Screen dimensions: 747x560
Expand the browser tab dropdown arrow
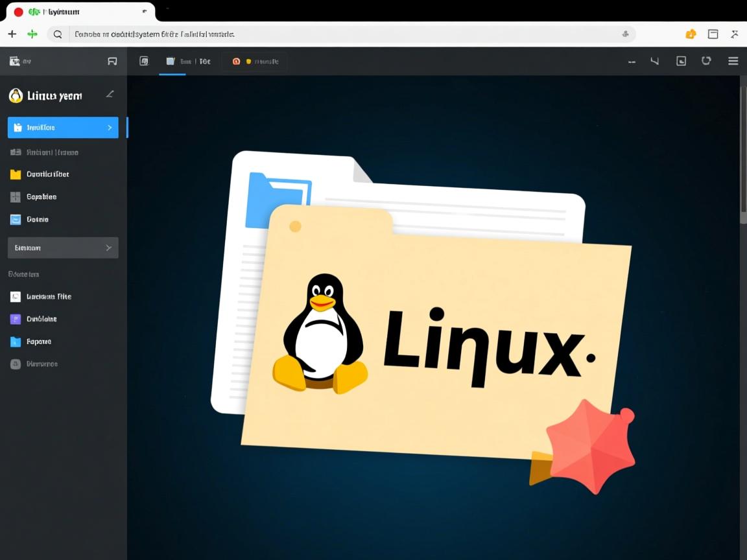[x=145, y=12]
